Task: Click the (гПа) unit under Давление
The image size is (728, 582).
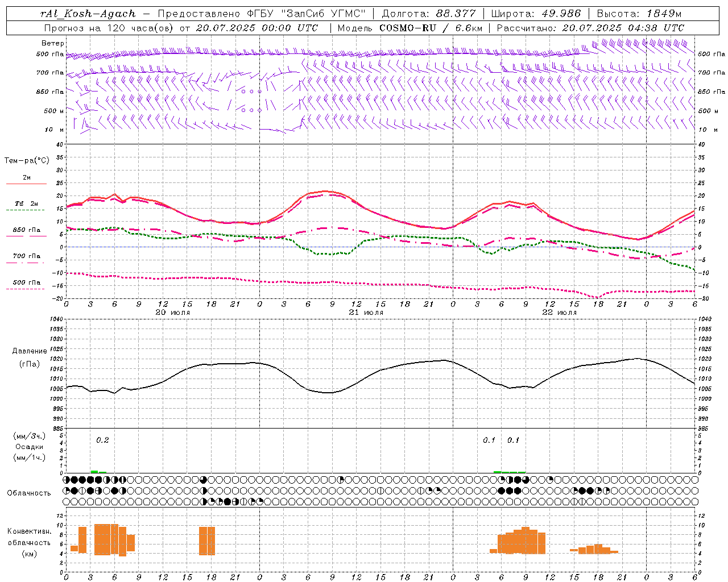Action: [x=30, y=364]
